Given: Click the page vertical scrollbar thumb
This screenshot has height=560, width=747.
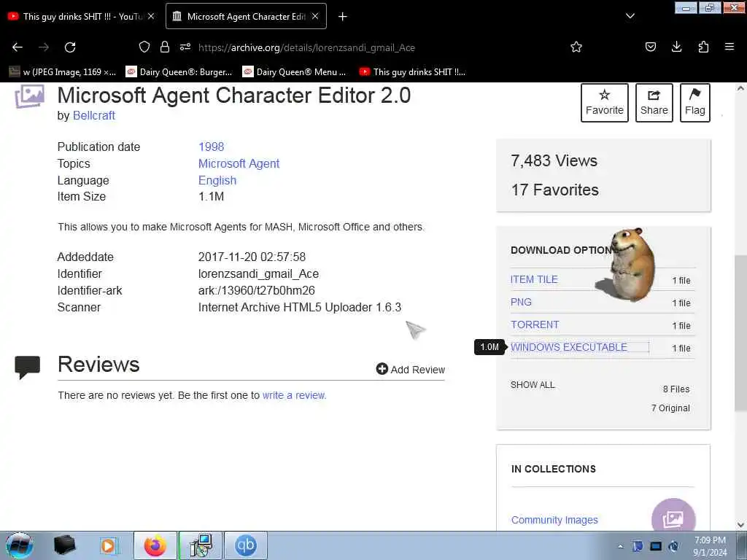Looking at the screenshot, I should pyautogui.click(x=740, y=333).
